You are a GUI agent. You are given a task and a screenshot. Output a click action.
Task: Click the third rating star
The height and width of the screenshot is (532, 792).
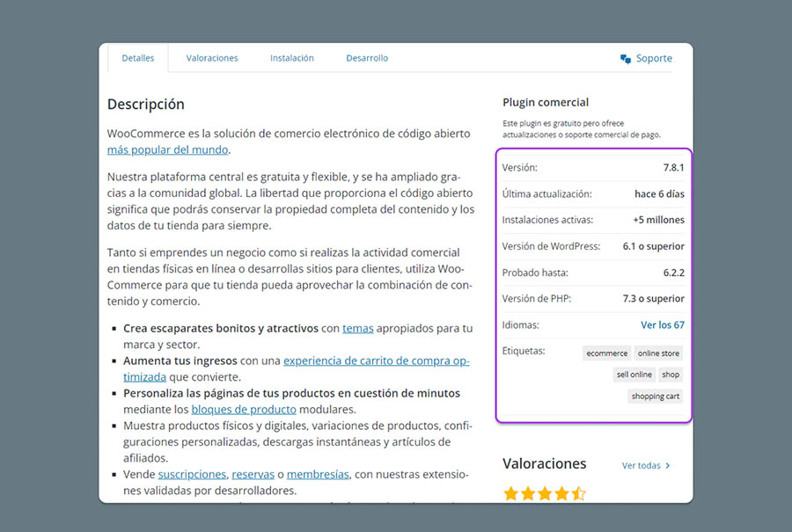click(545, 494)
